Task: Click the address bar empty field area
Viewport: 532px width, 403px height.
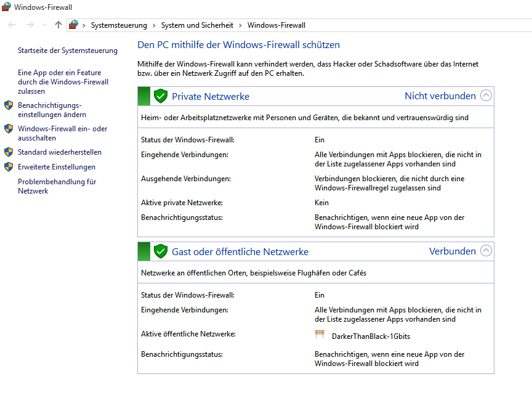Action: pyautogui.click(x=417, y=25)
